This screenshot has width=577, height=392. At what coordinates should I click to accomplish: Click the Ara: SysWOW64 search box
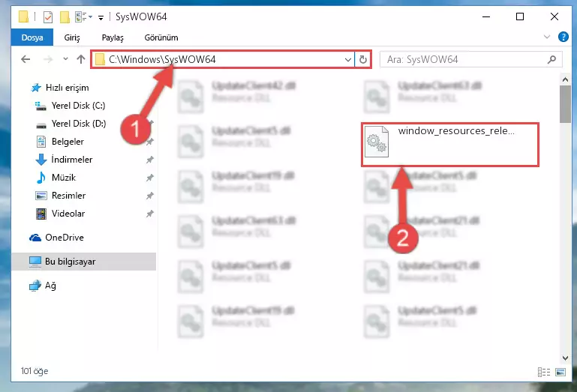(x=470, y=59)
